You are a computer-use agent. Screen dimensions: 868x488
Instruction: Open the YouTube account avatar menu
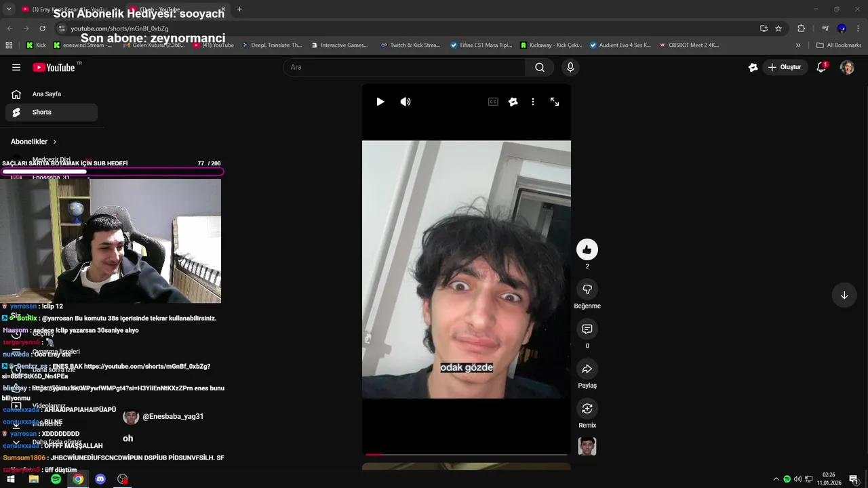point(847,67)
